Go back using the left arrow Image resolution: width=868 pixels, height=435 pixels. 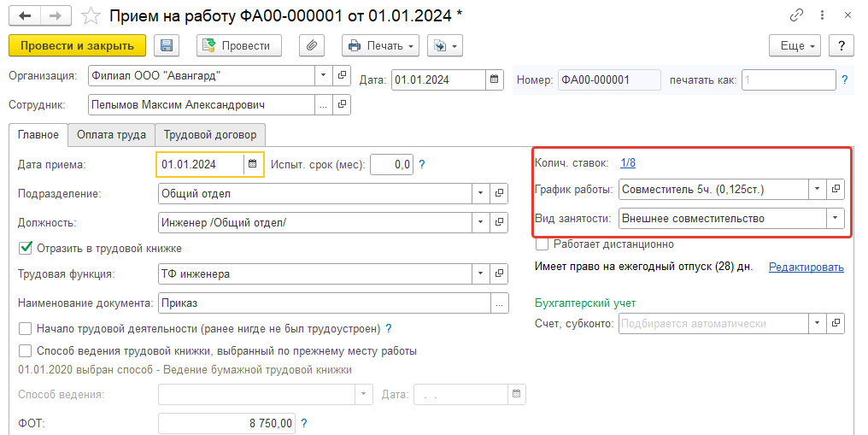tap(25, 16)
